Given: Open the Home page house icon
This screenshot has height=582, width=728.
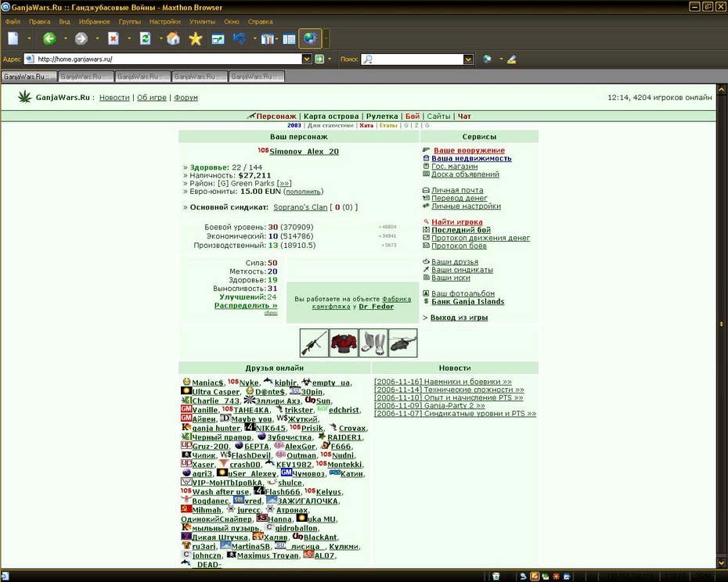Looking at the screenshot, I should (x=173, y=38).
